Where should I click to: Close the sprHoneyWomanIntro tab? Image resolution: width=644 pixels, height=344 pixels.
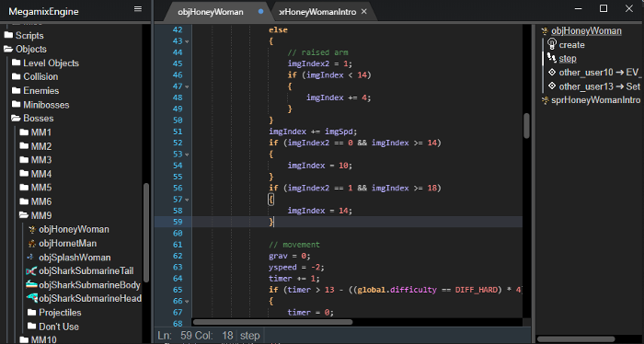[364, 11]
